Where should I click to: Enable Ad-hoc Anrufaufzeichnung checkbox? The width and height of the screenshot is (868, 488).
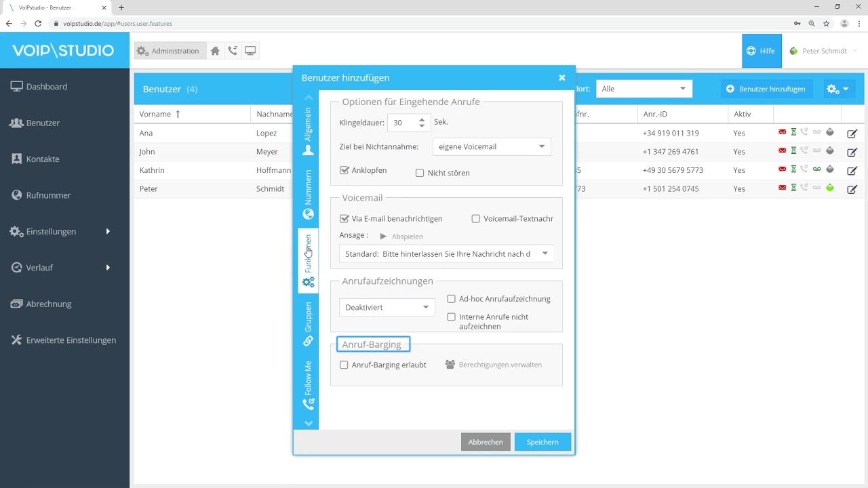click(x=452, y=299)
